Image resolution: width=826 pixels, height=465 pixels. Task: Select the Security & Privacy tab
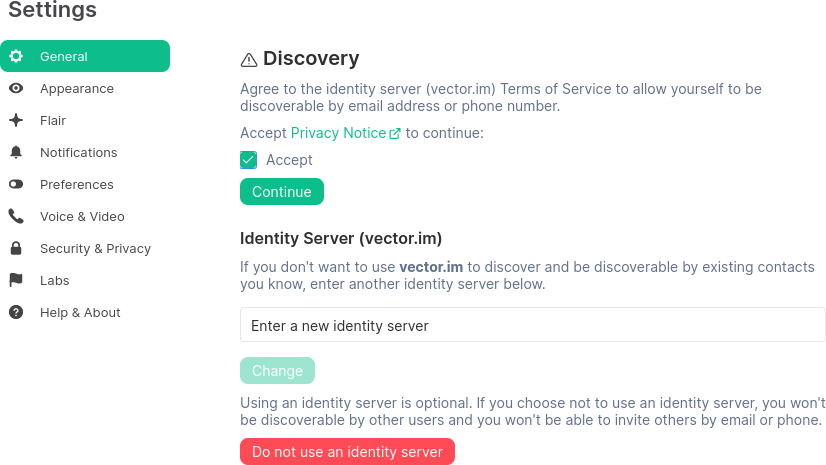click(95, 248)
